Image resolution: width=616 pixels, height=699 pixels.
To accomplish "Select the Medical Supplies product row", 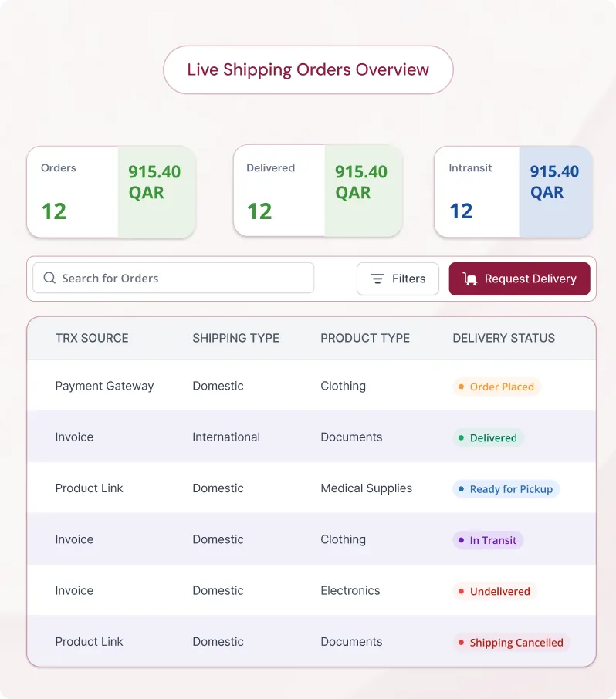I will [311, 488].
